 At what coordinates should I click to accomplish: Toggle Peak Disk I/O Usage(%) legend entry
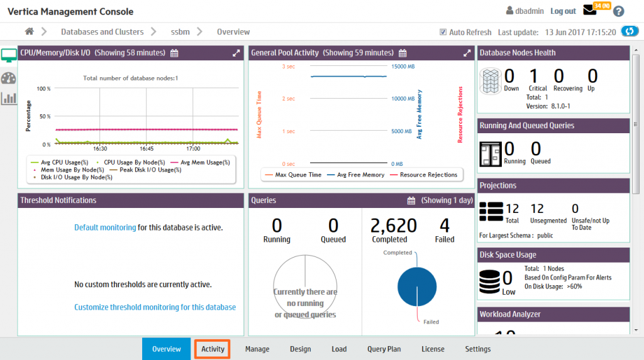click(x=145, y=170)
